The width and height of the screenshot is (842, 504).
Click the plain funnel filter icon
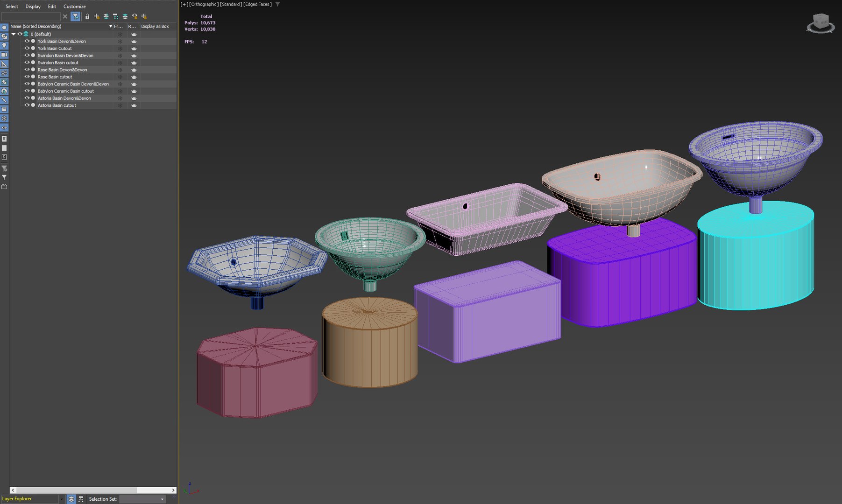(x=4, y=177)
